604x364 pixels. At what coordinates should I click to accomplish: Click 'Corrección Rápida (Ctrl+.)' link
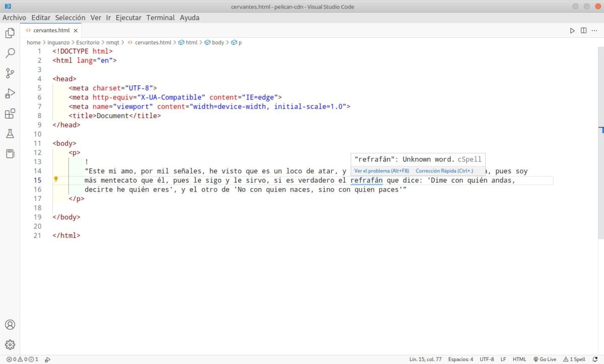pos(444,171)
